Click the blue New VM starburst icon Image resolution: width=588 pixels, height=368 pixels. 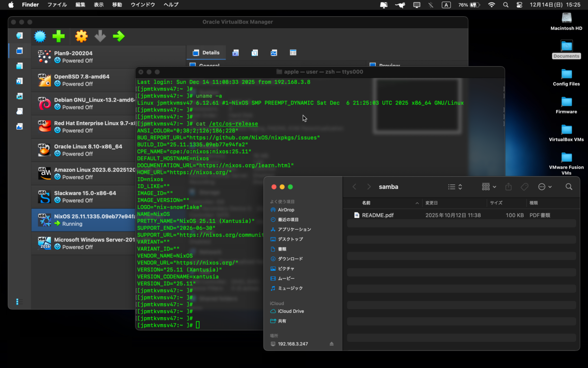point(40,36)
